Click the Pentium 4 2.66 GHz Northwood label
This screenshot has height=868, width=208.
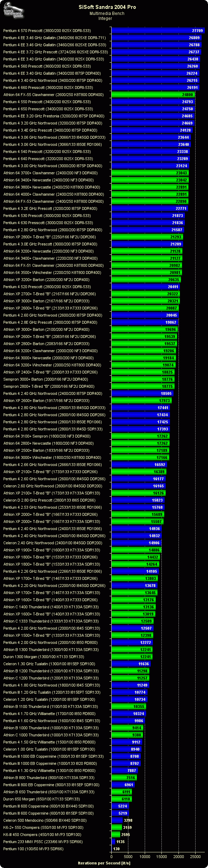pyautogui.click(x=52, y=465)
